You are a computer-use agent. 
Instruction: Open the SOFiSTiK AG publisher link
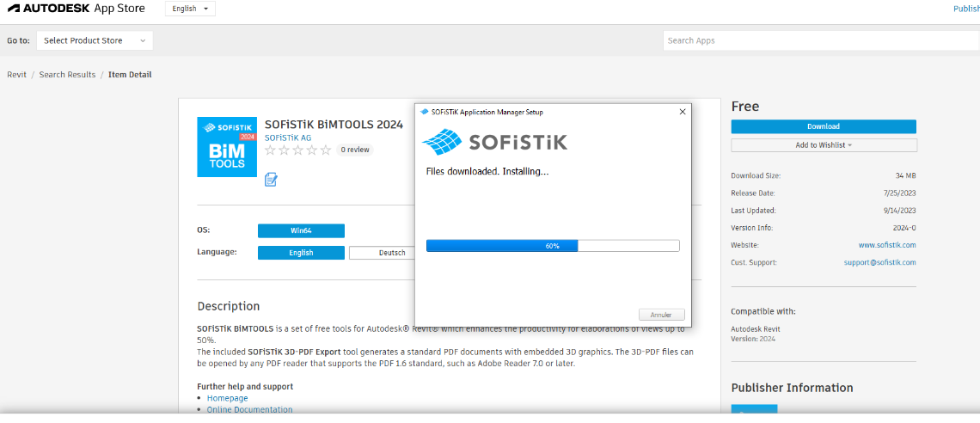[287, 138]
